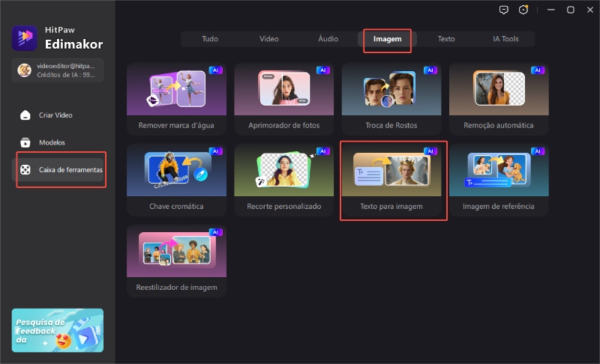
Task: Click the Criar Vídeo home icon
Action: pyautogui.click(x=25, y=115)
